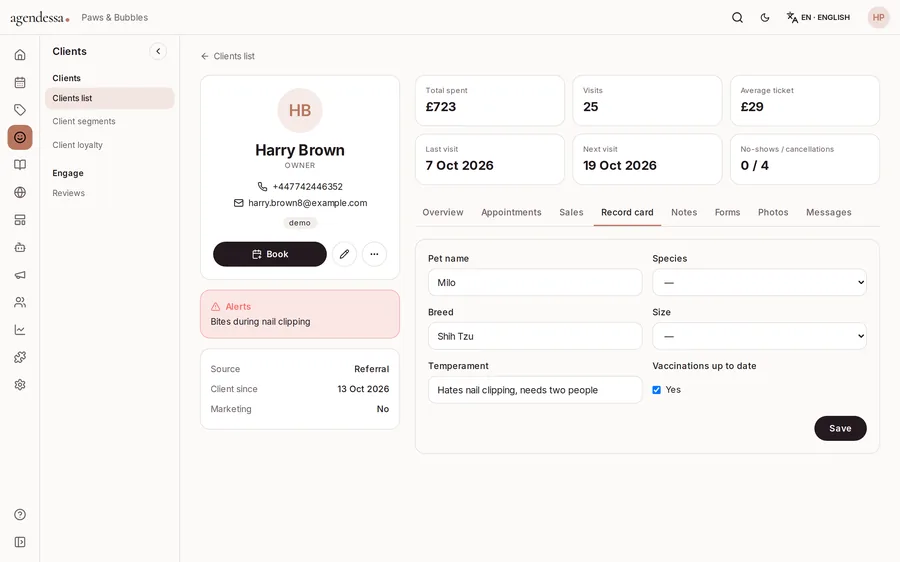This screenshot has width=900, height=562.
Task: Switch to the Photos tab
Action: point(773,212)
